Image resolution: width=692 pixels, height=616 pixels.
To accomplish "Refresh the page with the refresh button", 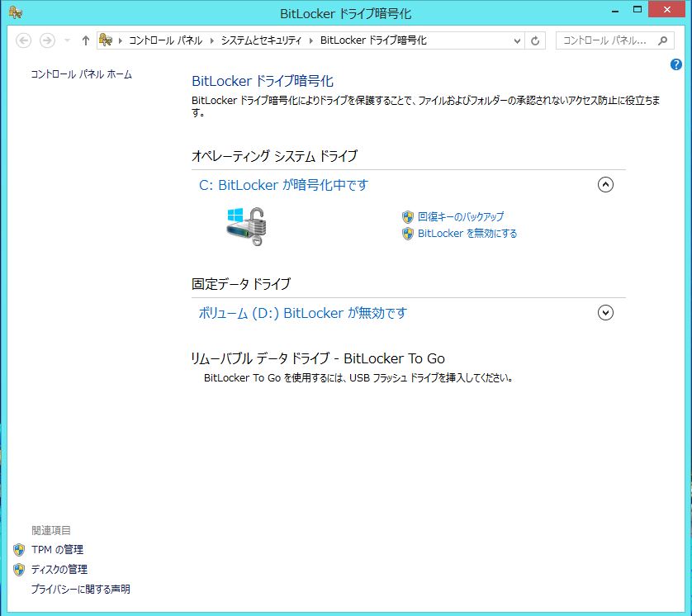I will (x=535, y=41).
